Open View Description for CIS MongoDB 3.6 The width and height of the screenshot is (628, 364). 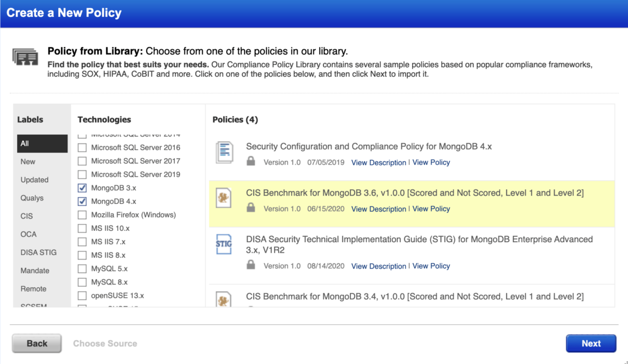point(379,209)
